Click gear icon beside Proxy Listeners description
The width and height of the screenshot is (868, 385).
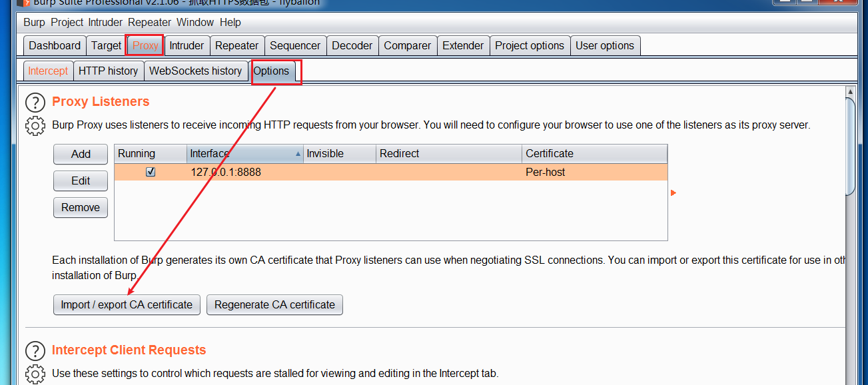[35, 125]
